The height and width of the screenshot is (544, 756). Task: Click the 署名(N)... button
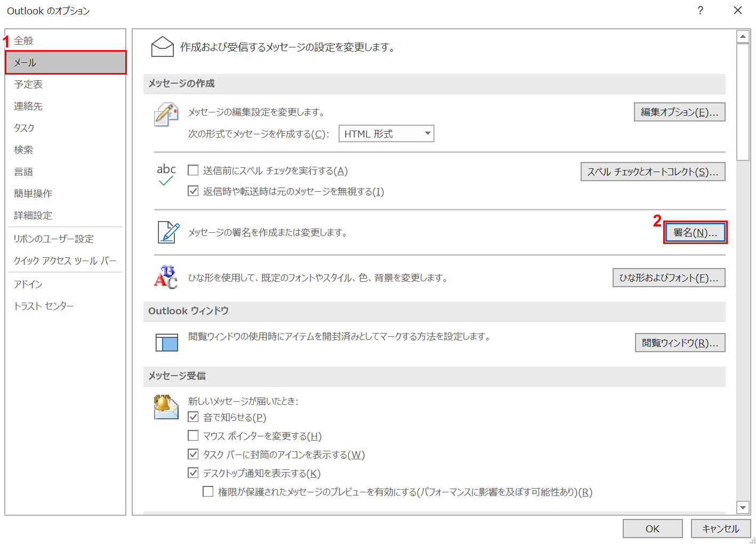pyautogui.click(x=695, y=233)
